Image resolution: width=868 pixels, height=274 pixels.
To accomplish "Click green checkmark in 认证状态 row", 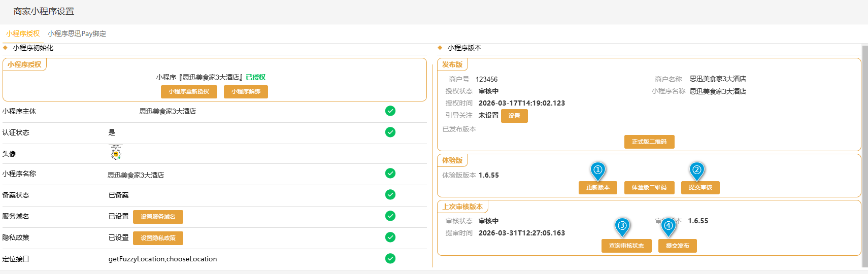I will 390,132.
